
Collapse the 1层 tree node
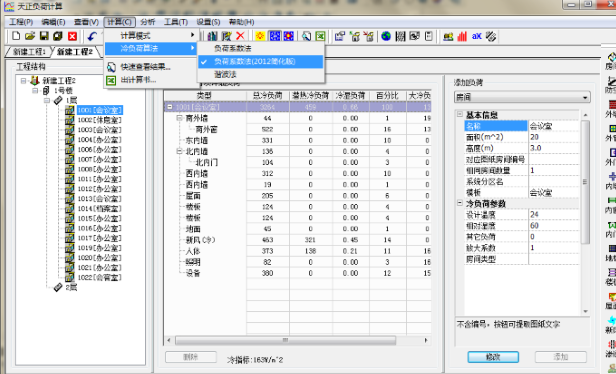[47, 101]
